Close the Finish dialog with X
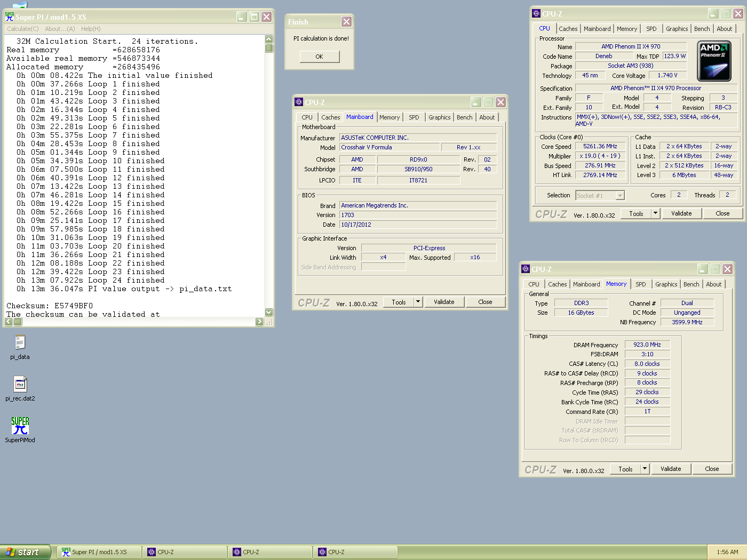Image resolution: width=747 pixels, height=560 pixels. [x=346, y=21]
